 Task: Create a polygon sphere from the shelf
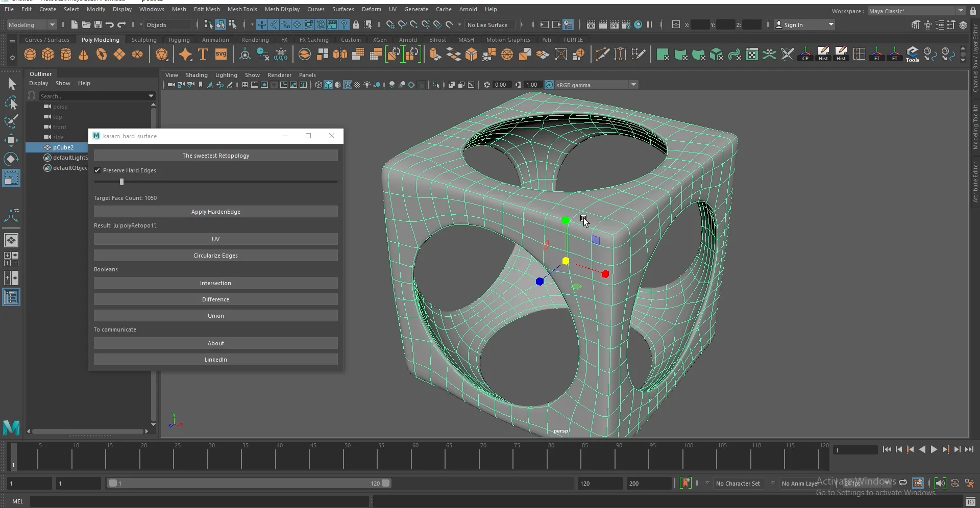30,55
